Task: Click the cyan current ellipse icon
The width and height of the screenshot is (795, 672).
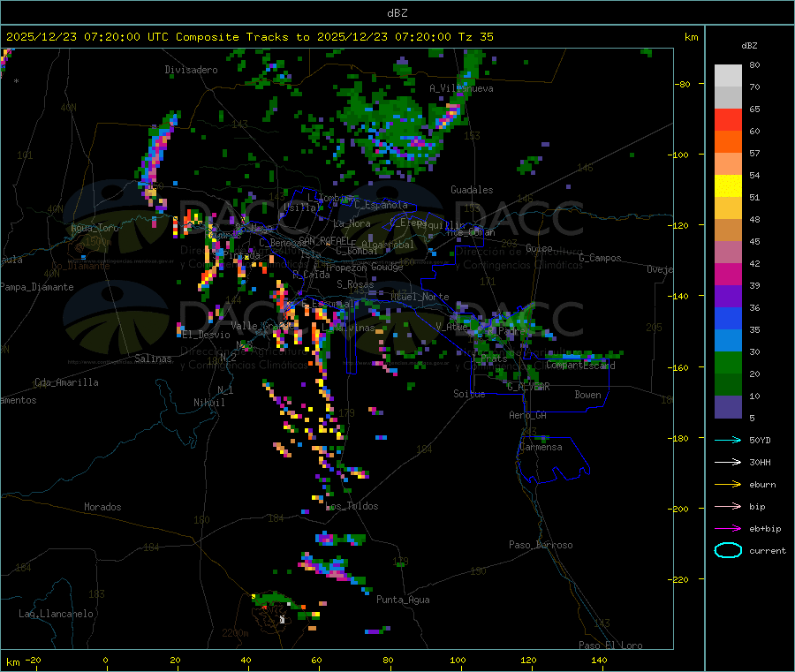Action: coord(728,550)
